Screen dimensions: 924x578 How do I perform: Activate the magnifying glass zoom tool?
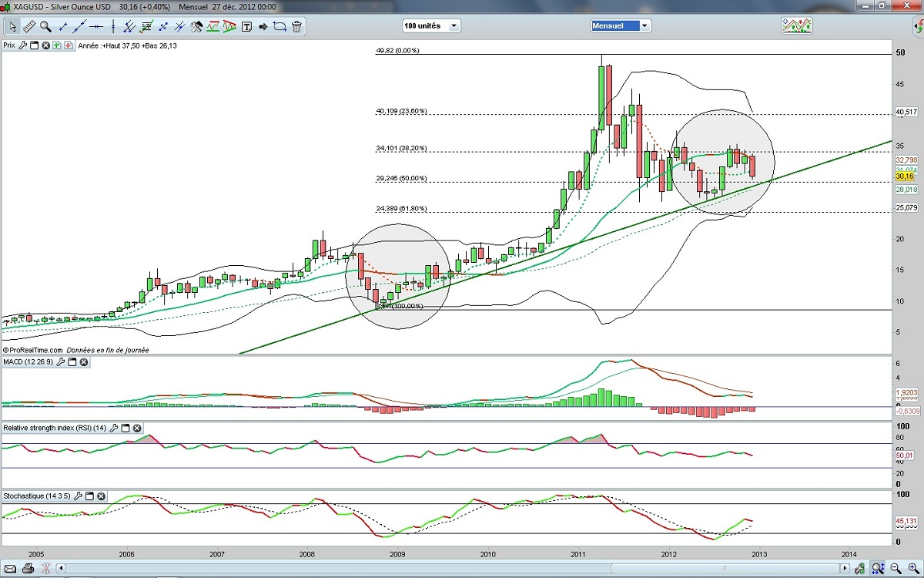tap(45, 26)
